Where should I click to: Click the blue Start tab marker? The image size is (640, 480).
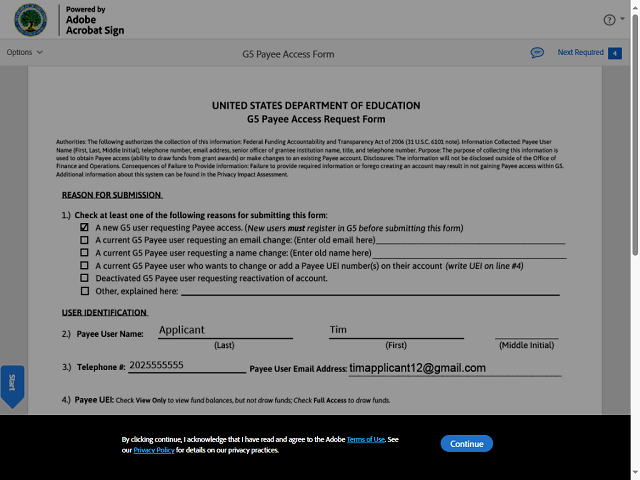[x=12, y=386]
